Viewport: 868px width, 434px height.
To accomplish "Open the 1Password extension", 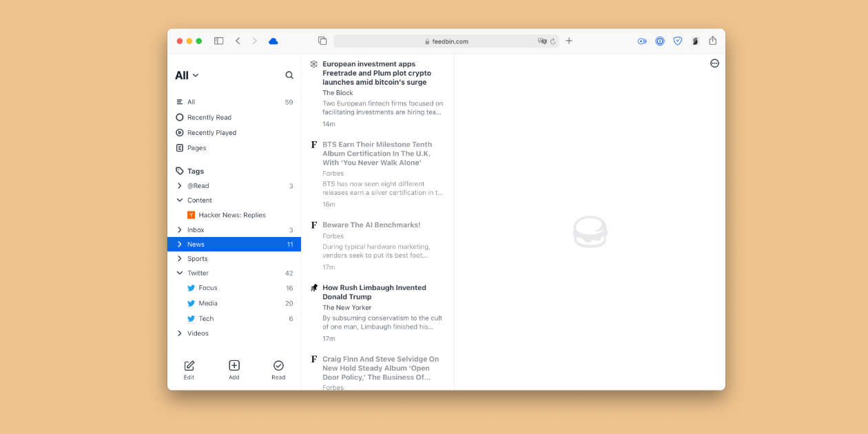I will click(660, 41).
